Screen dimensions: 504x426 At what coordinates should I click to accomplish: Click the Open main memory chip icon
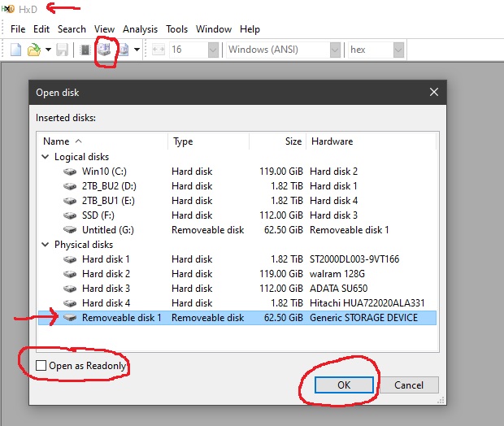[85, 50]
